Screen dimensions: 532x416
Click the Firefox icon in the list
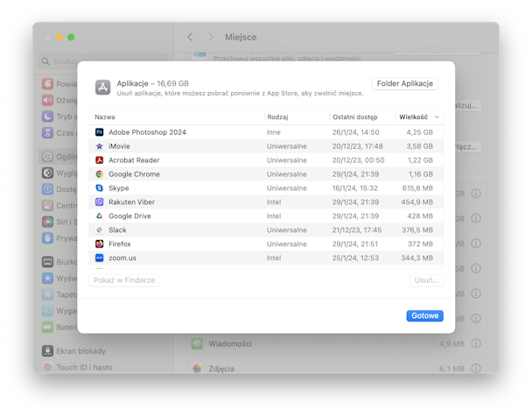tap(99, 243)
